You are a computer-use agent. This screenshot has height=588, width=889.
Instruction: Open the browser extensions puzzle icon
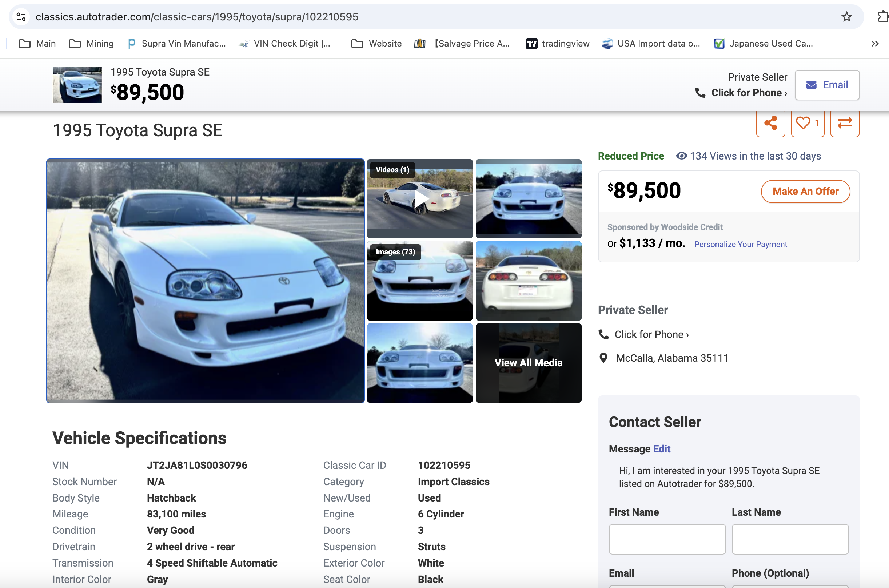coord(882,16)
